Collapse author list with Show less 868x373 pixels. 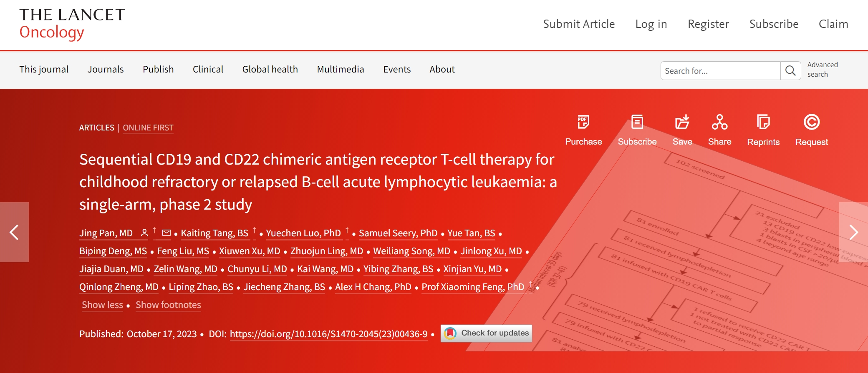coord(102,305)
